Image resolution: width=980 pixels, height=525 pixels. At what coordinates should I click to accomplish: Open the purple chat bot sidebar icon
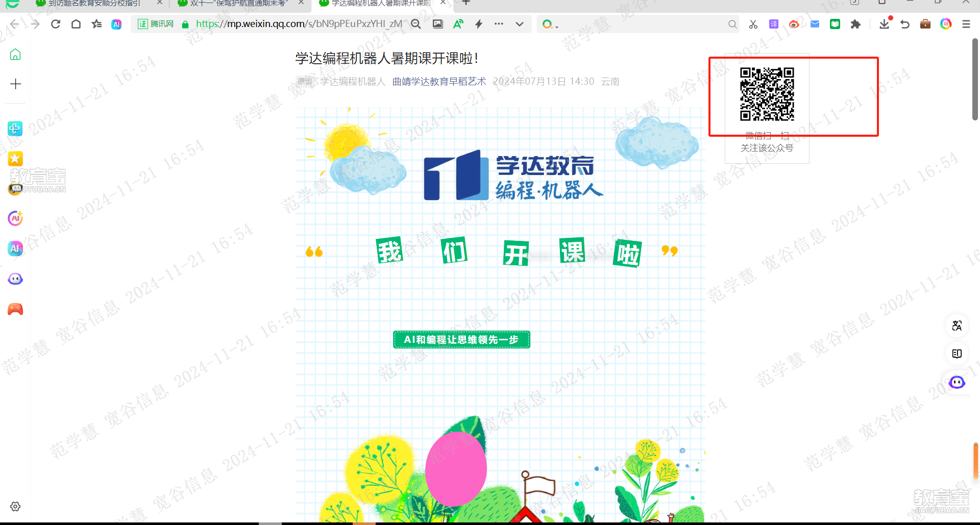(x=15, y=279)
